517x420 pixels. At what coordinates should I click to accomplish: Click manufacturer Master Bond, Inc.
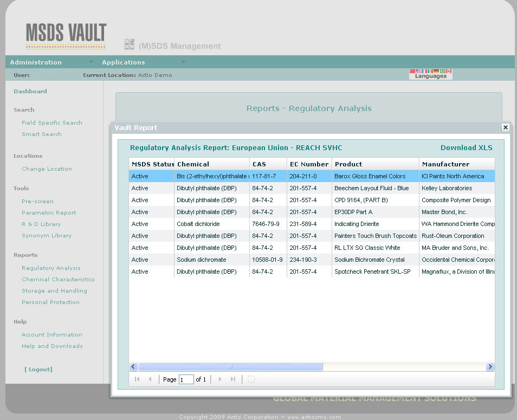point(444,212)
